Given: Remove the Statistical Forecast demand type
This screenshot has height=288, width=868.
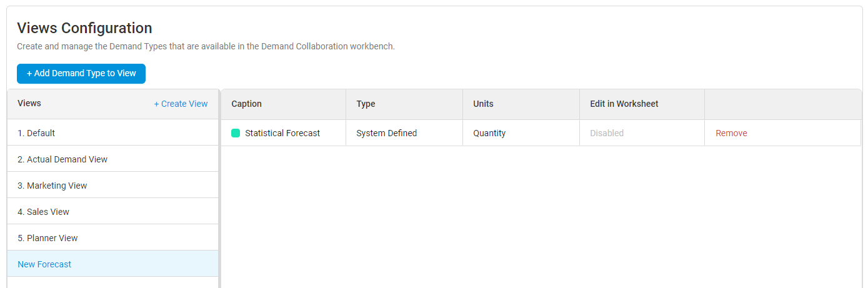Looking at the screenshot, I should [x=731, y=133].
